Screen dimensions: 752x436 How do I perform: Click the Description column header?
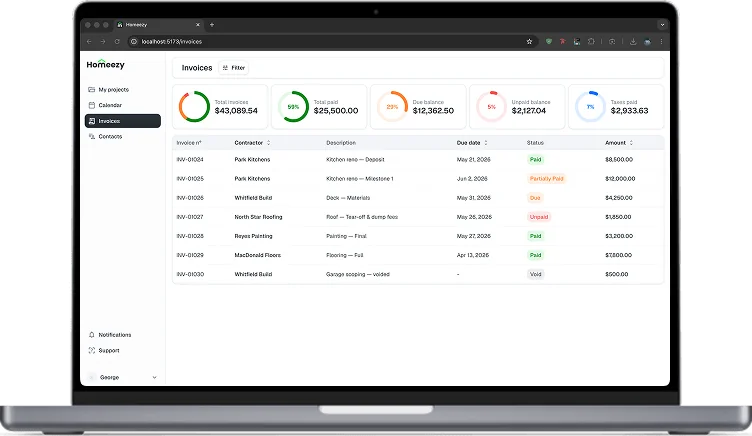click(x=341, y=143)
